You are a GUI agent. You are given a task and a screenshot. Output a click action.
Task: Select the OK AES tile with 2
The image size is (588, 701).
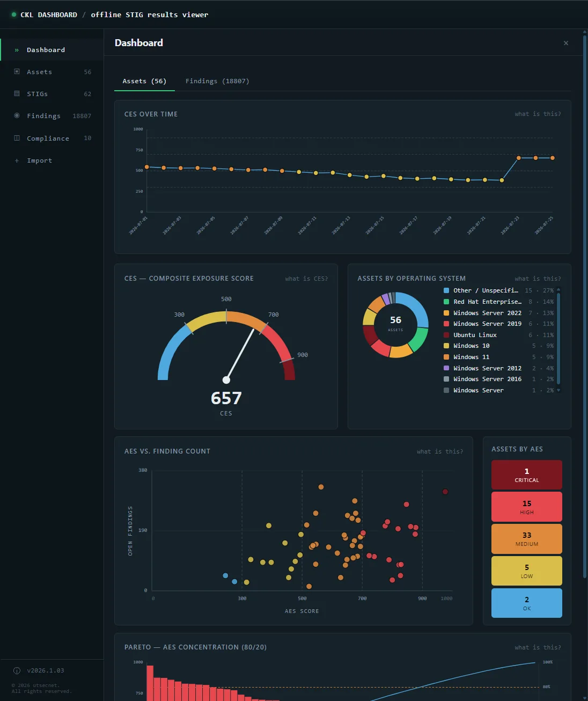(527, 603)
